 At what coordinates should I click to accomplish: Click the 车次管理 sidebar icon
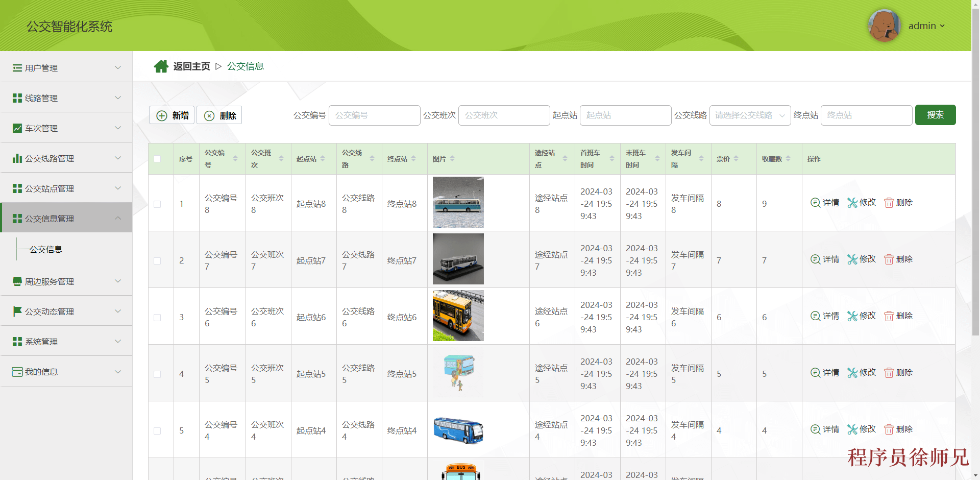click(x=17, y=128)
